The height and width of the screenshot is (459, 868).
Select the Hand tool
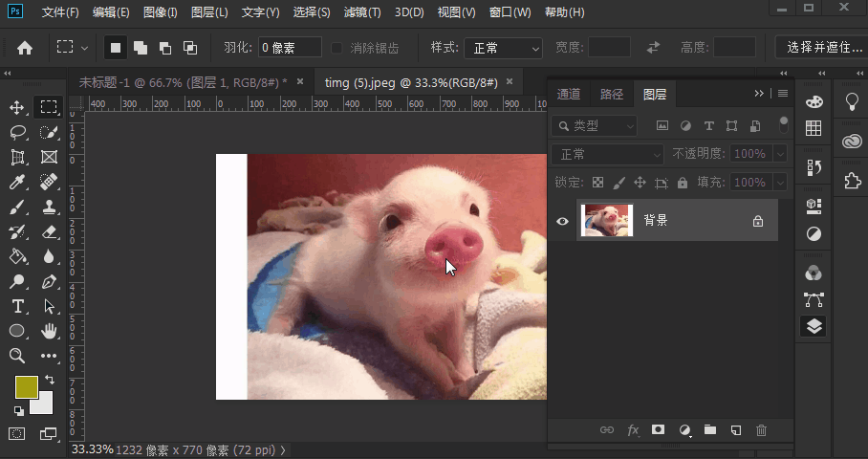pyautogui.click(x=49, y=331)
